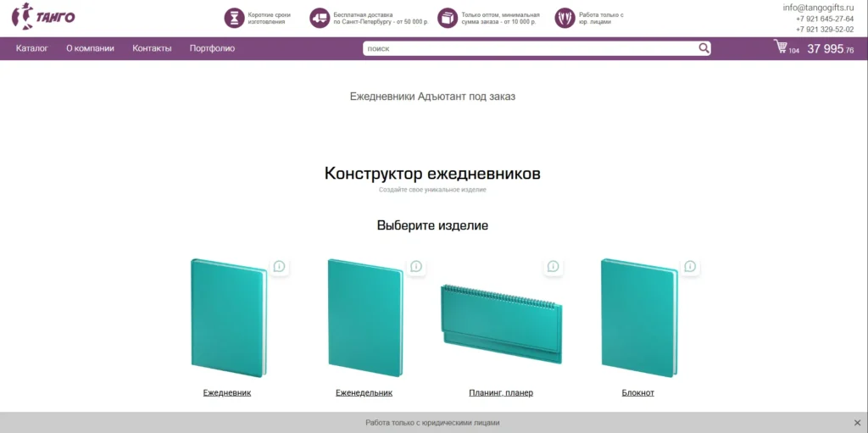Click the Ежедневник notebook image
The width and height of the screenshot is (868, 433).
coord(229,318)
